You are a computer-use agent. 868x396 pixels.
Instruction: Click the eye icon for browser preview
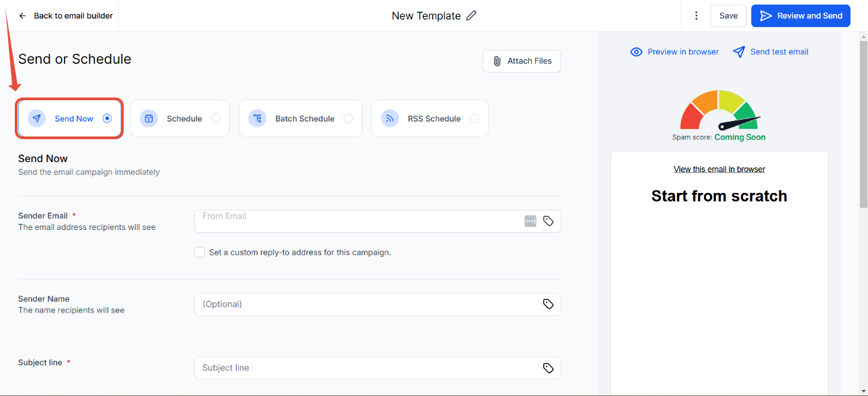point(636,52)
